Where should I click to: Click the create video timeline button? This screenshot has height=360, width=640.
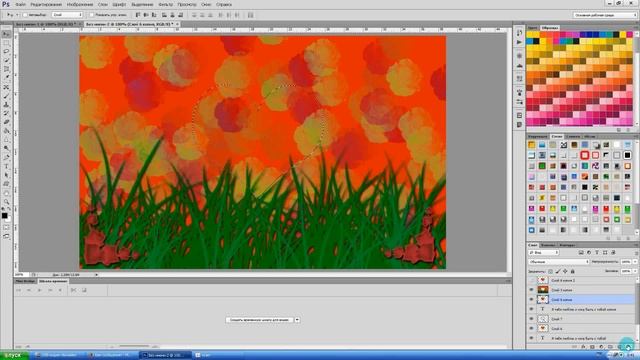259,320
